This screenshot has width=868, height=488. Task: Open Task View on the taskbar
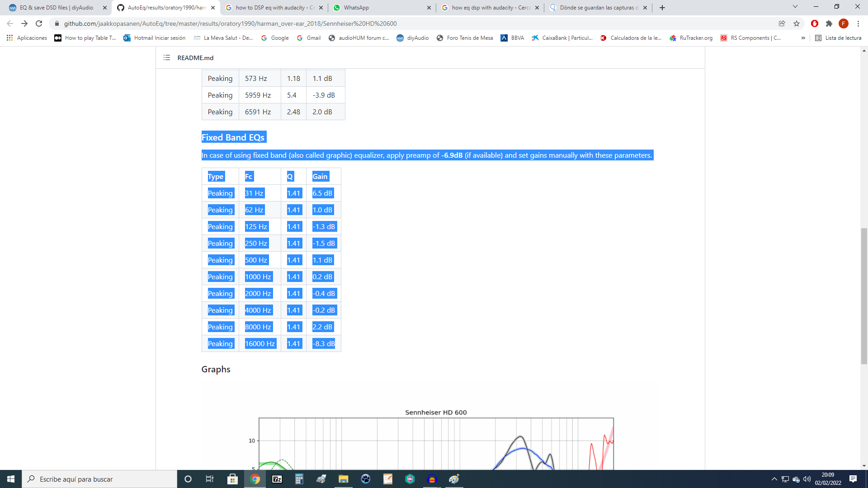210,479
